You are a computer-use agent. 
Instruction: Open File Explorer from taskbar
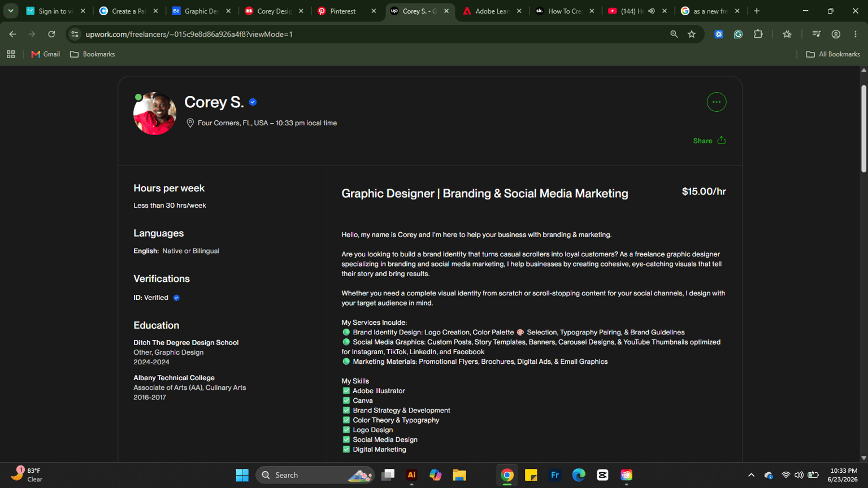(x=459, y=475)
